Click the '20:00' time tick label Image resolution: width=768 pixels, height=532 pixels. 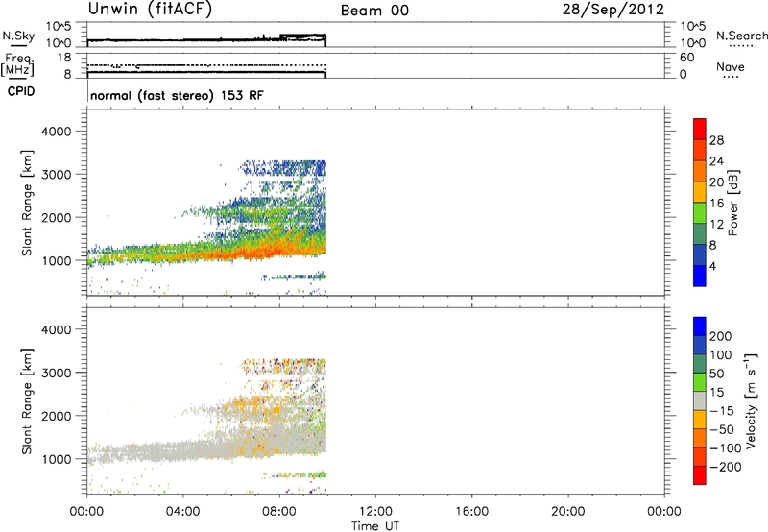(x=567, y=512)
